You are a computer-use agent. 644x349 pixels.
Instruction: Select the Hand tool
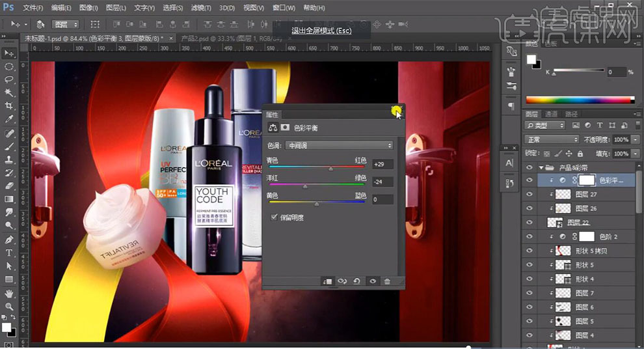(x=8, y=294)
